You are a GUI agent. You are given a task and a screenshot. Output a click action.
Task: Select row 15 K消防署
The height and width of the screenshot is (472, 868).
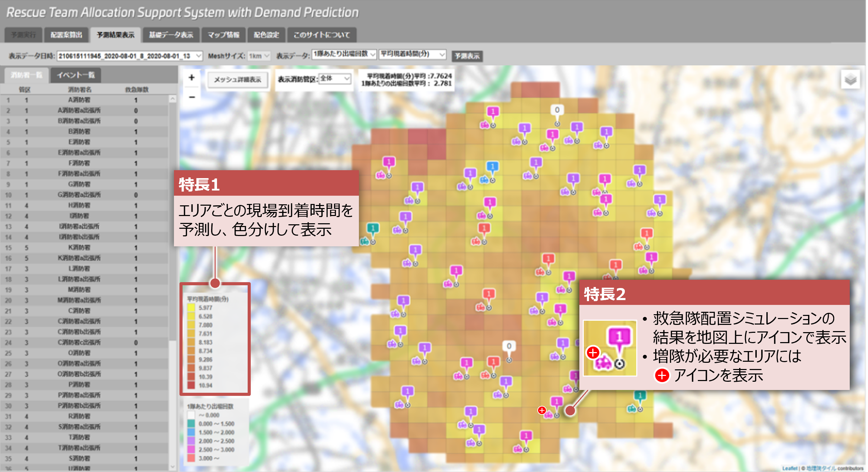(x=85, y=248)
